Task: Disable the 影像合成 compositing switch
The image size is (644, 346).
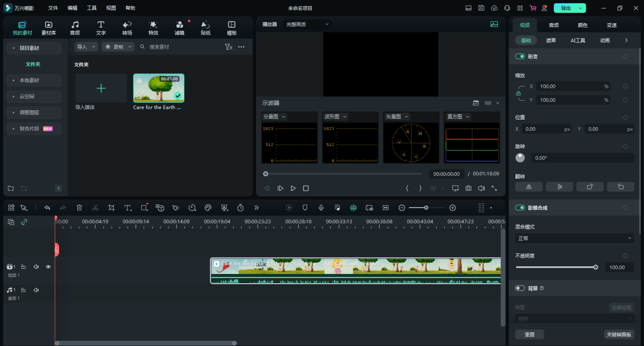Action: (520, 207)
